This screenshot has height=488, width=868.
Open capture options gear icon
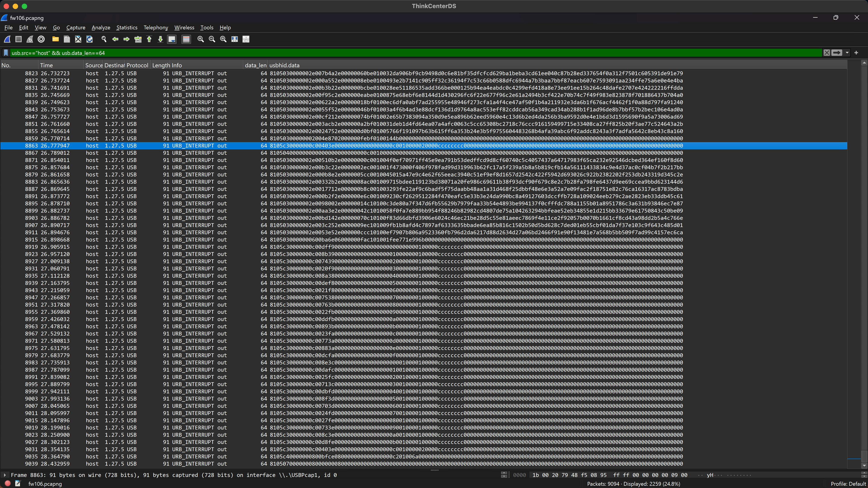point(41,39)
